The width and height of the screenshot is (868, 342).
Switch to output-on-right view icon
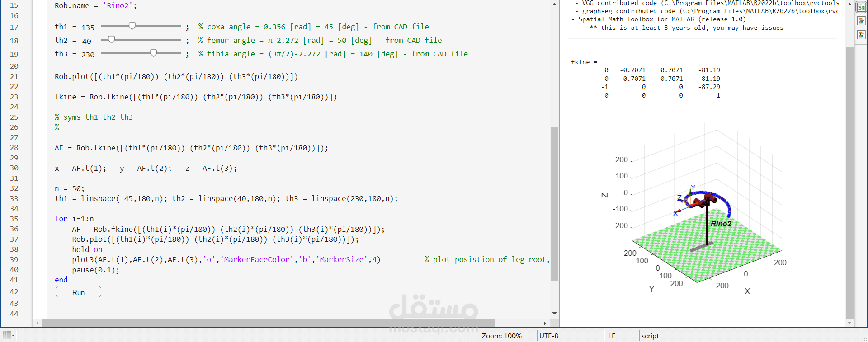(x=861, y=8)
